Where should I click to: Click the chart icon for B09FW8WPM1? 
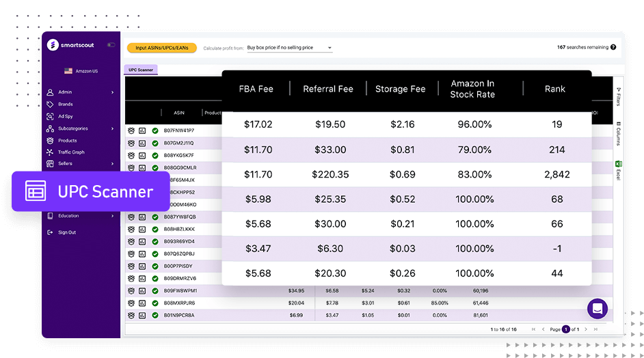pos(142,290)
